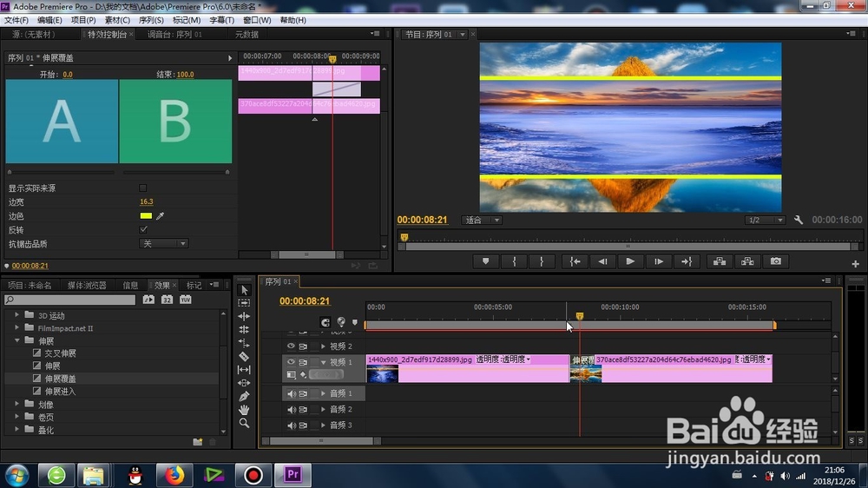Expand the 3D 运动 effects folder
The height and width of the screenshot is (488, 868).
point(16,315)
